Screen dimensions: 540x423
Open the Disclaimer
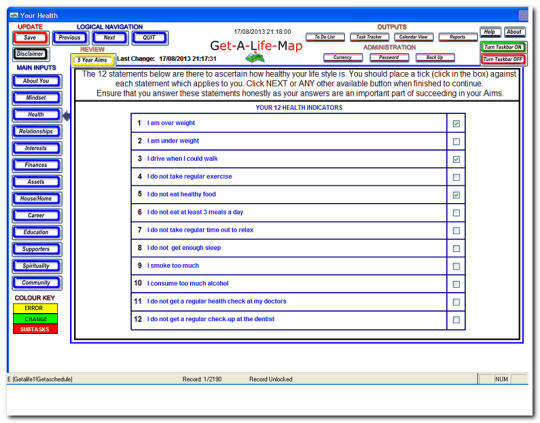(x=31, y=54)
